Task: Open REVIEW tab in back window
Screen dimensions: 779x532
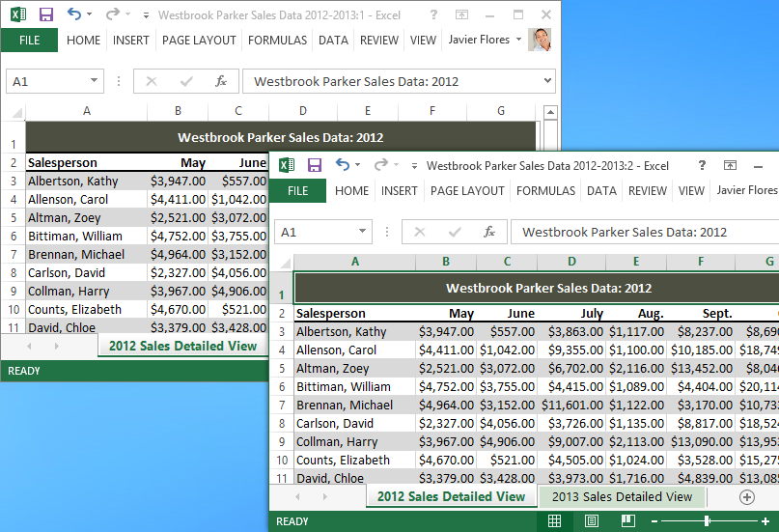Action: 379,41
